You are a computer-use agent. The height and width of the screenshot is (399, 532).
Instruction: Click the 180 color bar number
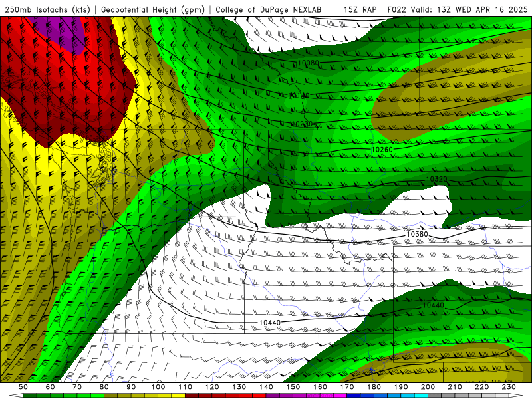click(374, 387)
